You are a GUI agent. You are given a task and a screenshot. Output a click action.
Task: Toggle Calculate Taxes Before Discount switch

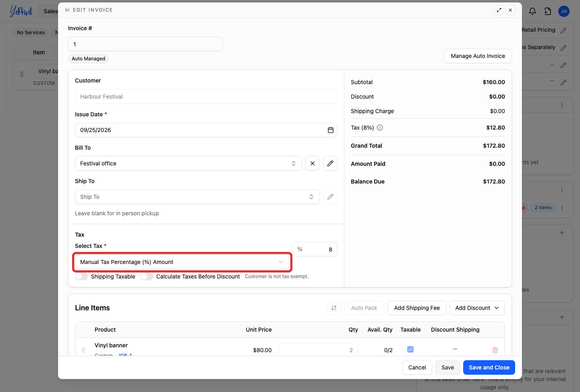click(147, 276)
